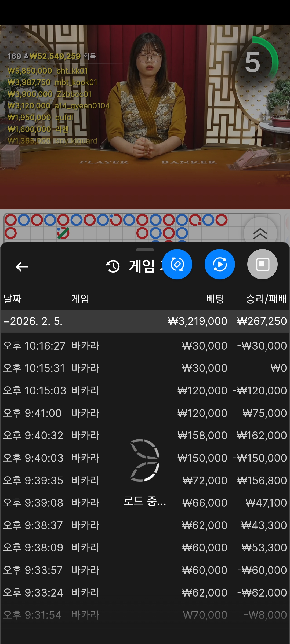Grab the sheet drag handle bar
The height and width of the screenshot is (644, 290).
pyautogui.click(x=145, y=250)
